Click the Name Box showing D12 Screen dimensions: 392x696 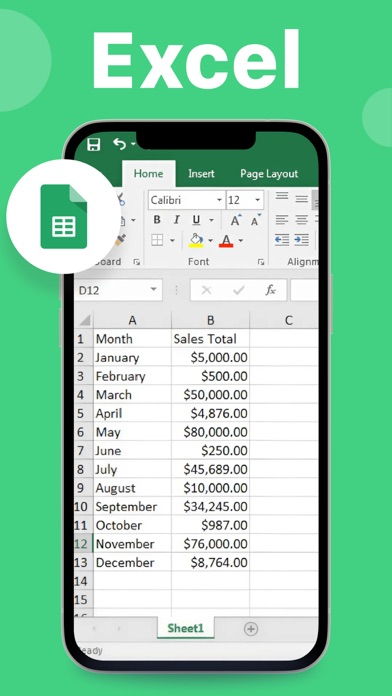pos(119,290)
